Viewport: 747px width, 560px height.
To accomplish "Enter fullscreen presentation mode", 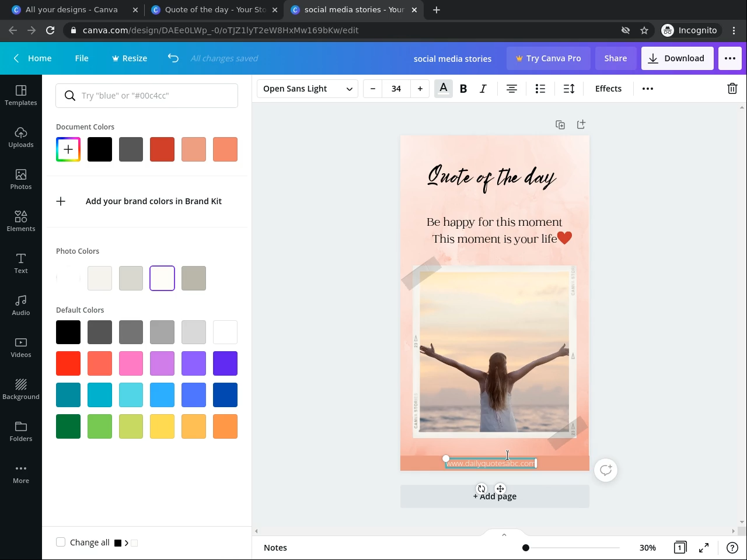I will click(704, 548).
